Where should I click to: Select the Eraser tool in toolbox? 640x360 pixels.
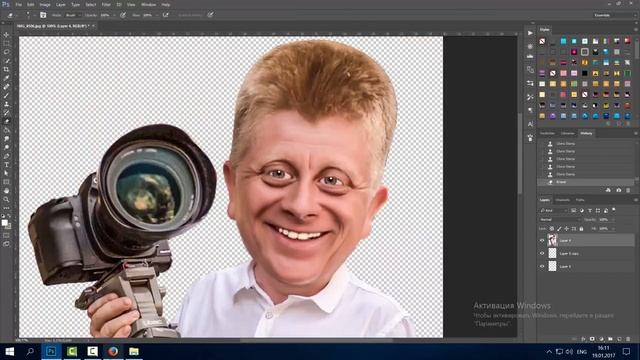click(x=6, y=121)
